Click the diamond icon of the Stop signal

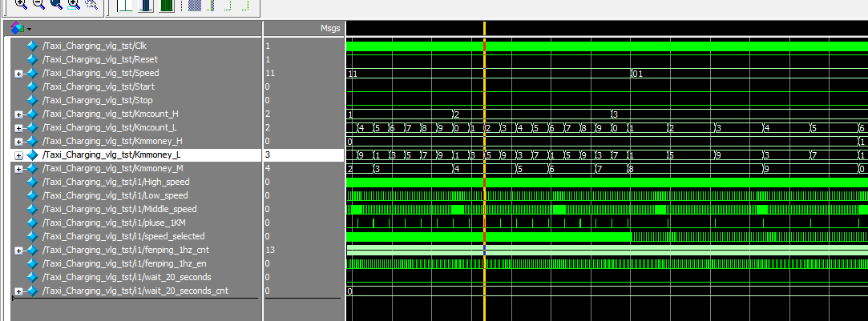pyautogui.click(x=33, y=101)
